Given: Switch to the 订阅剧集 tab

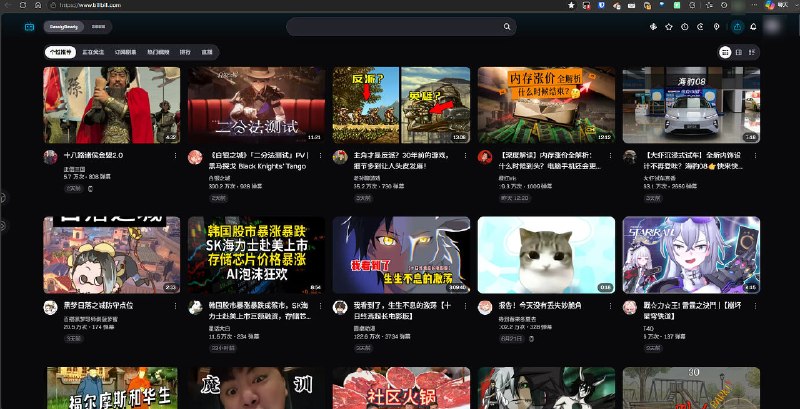Looking at the screenshot, I should point(126,52).
